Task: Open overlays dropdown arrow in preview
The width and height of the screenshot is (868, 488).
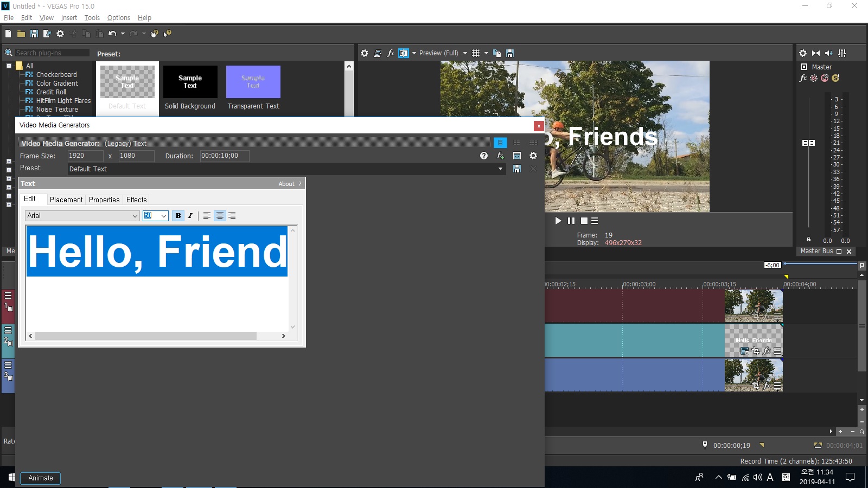Action: point(486,53)
